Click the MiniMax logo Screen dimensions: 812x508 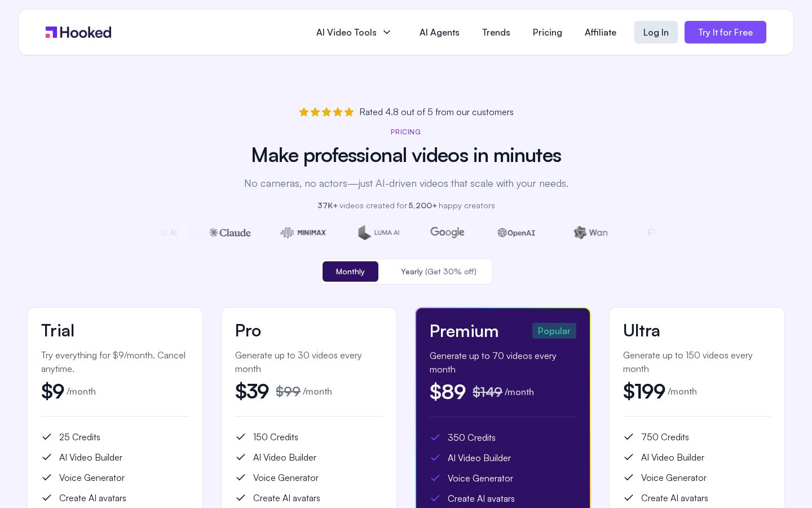coord(303,233)
